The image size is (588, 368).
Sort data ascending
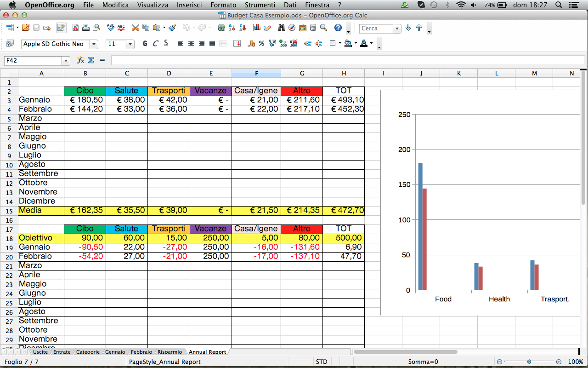(232, 28)
